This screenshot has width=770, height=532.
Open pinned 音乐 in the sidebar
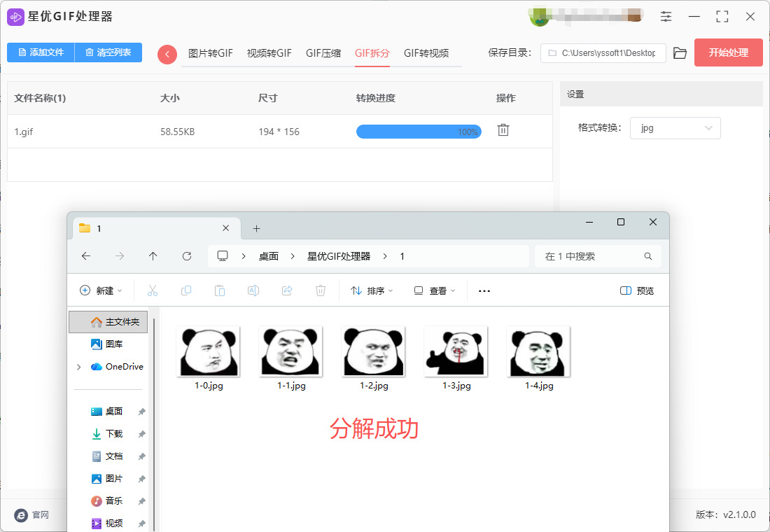pos(108,500)
